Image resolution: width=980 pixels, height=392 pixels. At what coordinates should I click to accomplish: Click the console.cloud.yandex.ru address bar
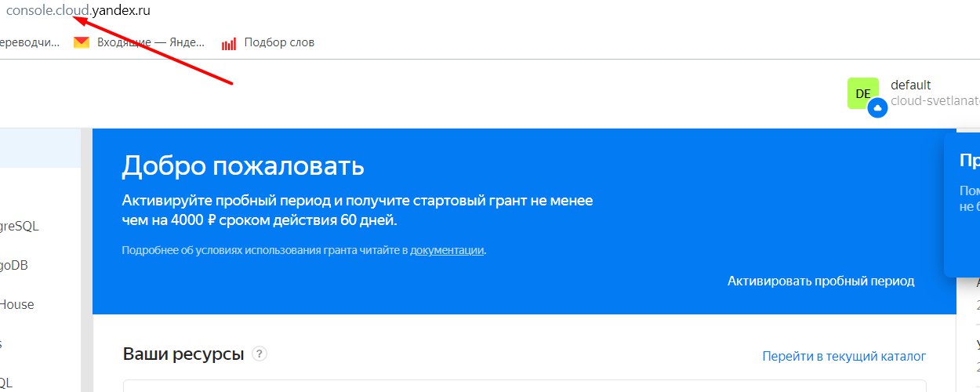click(x=78, y=12)
